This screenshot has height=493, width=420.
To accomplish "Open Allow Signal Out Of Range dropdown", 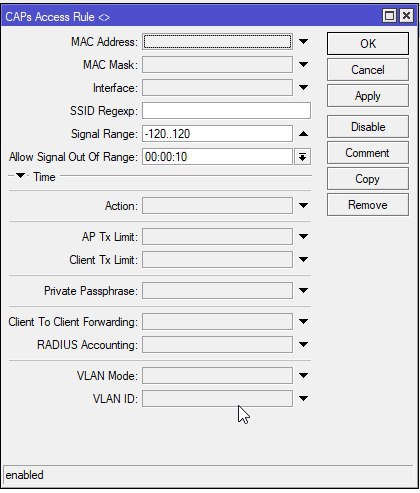I will point(302,157).
